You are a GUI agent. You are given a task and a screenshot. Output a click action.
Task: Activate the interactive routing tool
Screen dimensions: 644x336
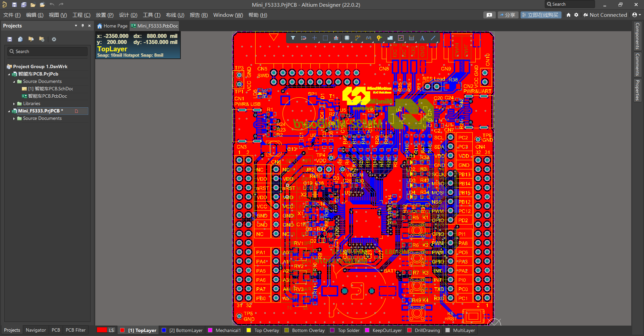click(358, 38)
